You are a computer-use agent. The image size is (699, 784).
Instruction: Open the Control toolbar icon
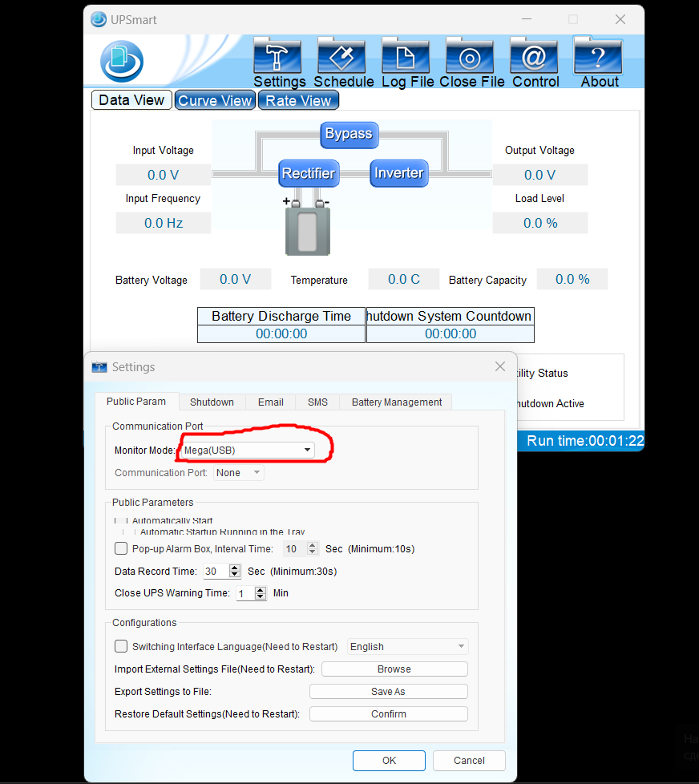click(x=535, y=59)
